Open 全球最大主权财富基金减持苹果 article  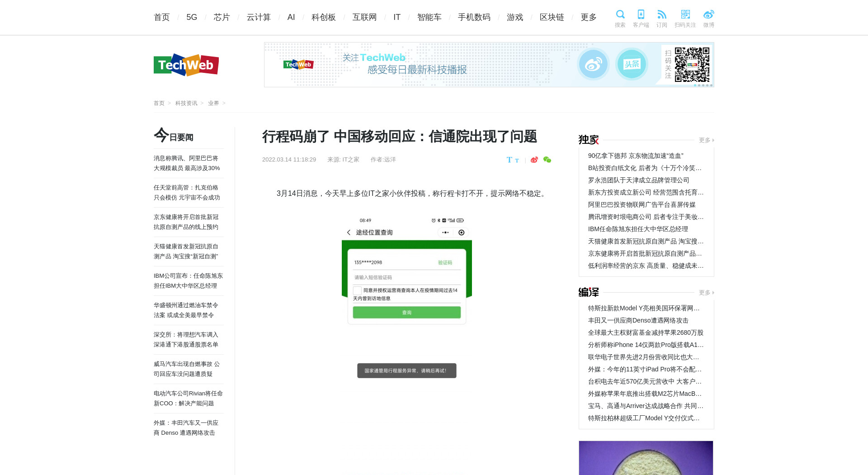pyautogui.click(x=646, y=332)
